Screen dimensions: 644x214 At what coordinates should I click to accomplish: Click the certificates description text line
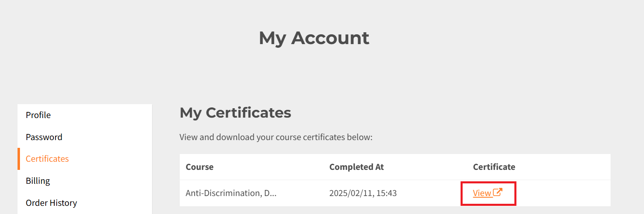click(276, 137)
